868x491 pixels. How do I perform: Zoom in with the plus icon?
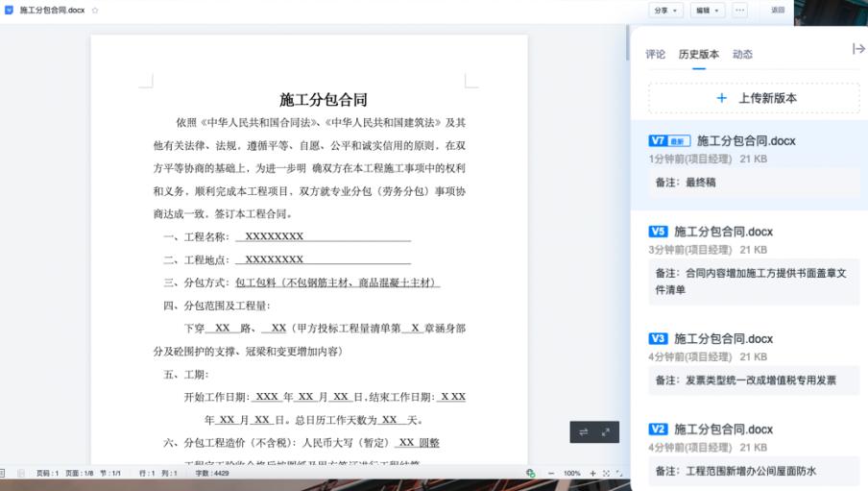592,474
